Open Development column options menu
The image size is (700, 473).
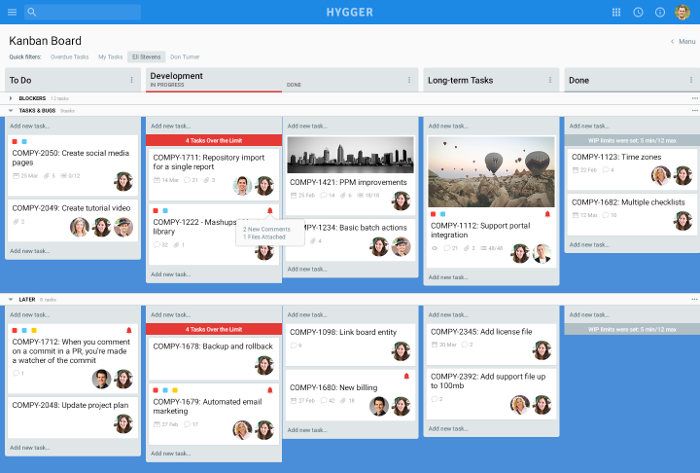tap(409, 80)
